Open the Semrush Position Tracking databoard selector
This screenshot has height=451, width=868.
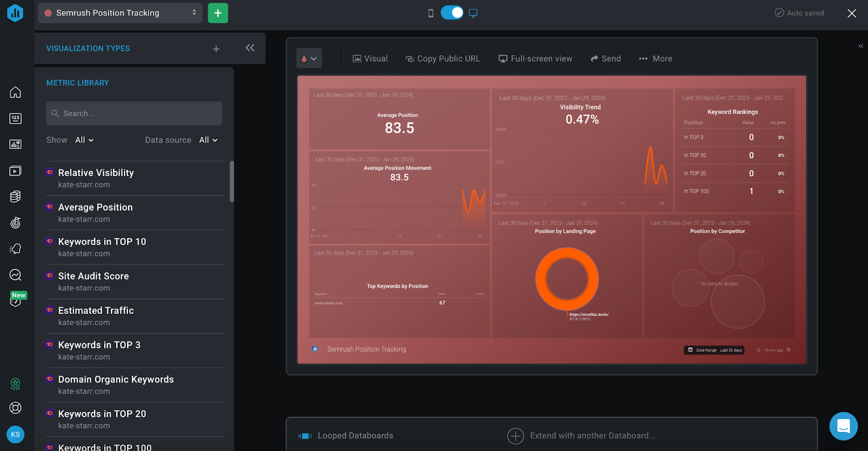click(120, 13)
